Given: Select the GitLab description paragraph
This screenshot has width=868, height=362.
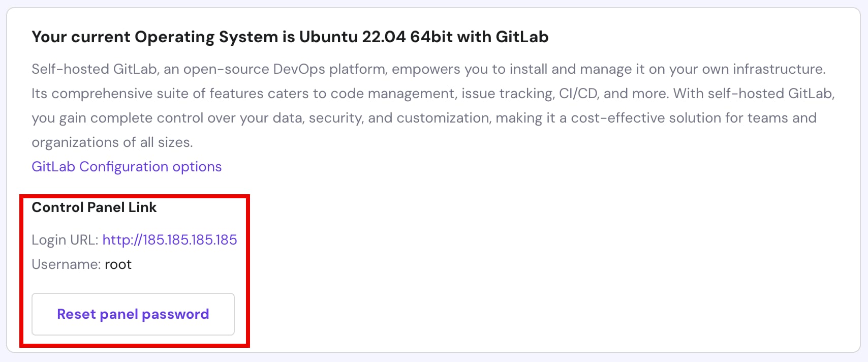Looking at the screenshot, I should [x=407, y=105].
